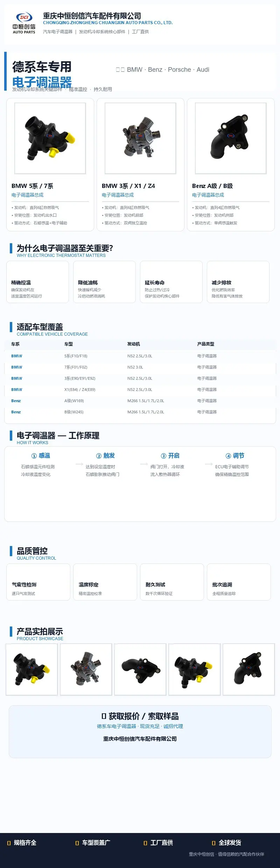The image size is (280, 868).
Task: Open the third showcase photo, black elbow housing
Action: pos(140,669)
